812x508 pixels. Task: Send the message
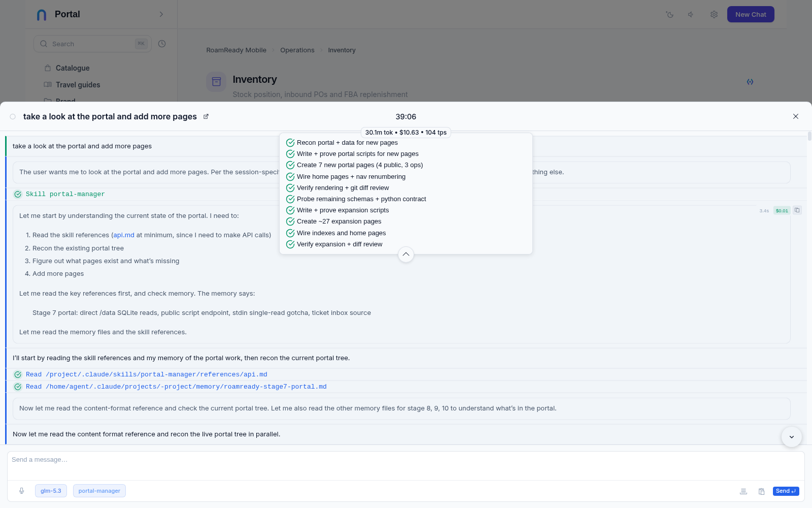786,491
